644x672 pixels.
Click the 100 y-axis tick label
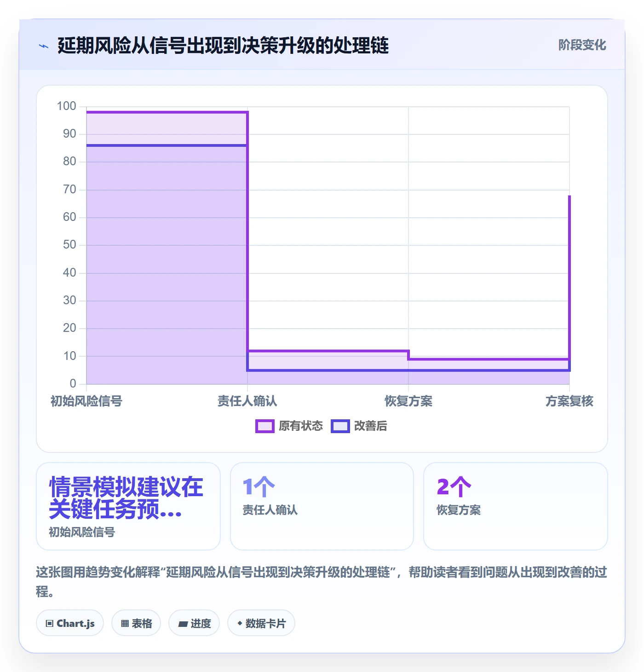[x=66, y=106]
